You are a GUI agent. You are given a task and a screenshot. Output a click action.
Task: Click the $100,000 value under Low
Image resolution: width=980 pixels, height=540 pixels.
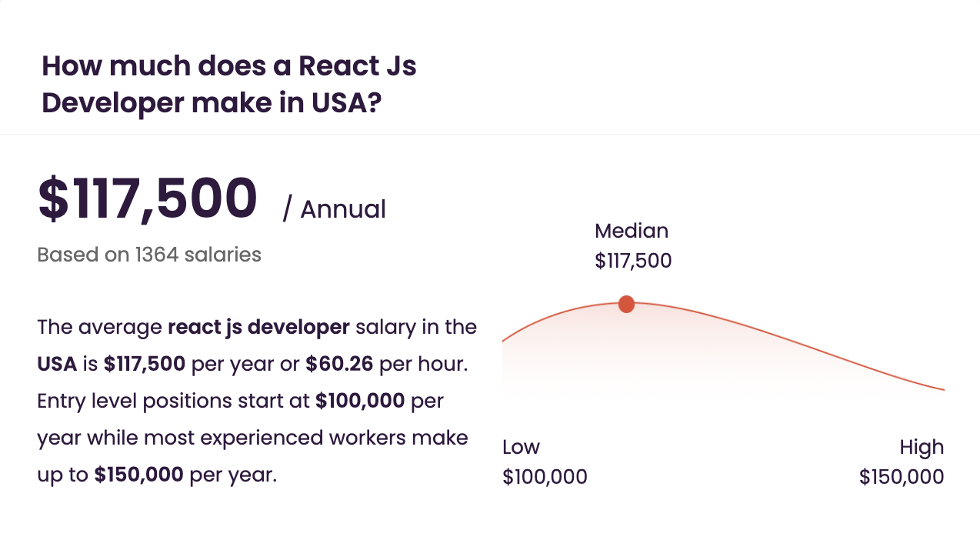(x=545, y=477)
